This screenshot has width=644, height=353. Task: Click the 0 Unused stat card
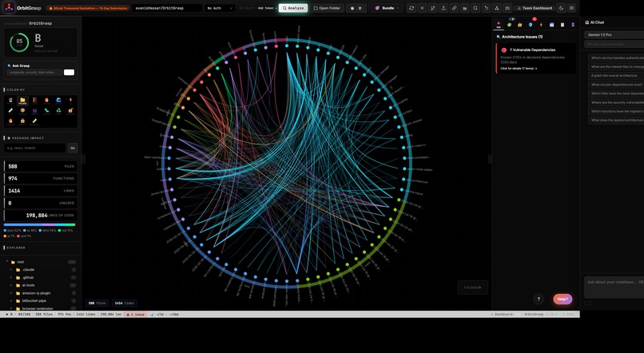pyautogui.click(x=41, y=203)
